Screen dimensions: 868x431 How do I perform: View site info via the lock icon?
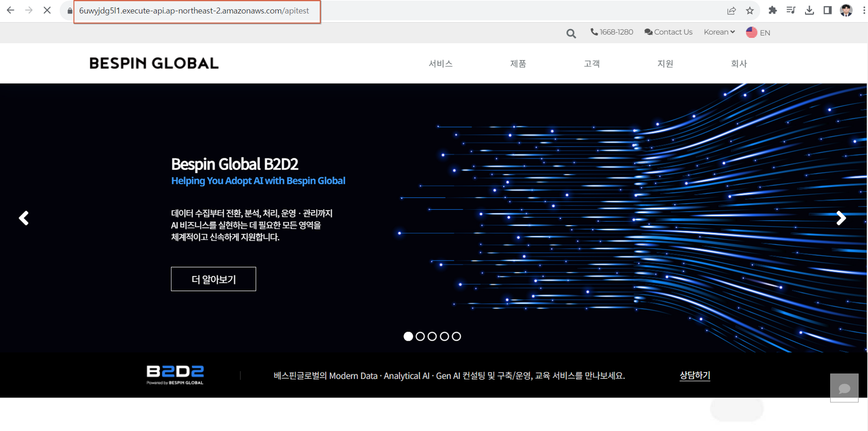pyautogui.click(x=69, y=10)
